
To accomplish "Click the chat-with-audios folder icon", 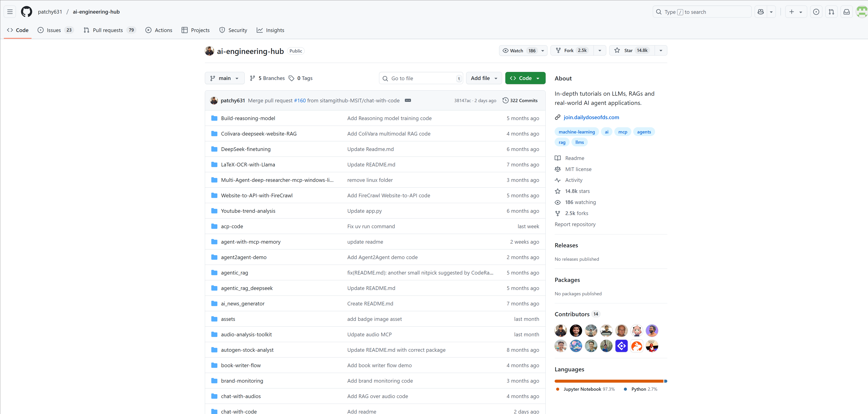I will click(x=214, y=396).
